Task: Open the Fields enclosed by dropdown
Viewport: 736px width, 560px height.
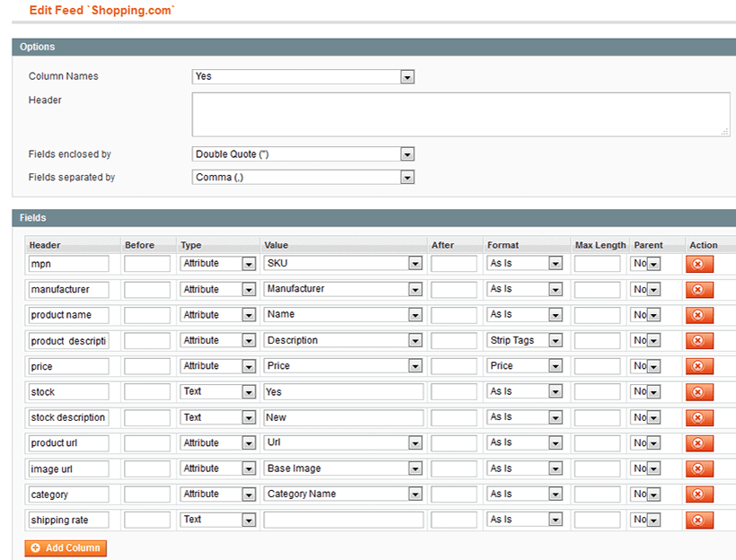Action: pos(302,154)
